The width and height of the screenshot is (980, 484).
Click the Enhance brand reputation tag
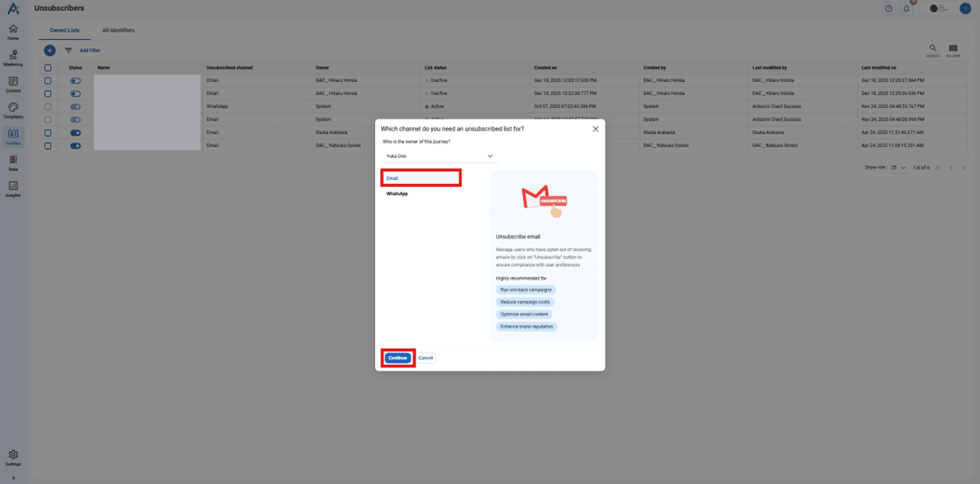527,327
